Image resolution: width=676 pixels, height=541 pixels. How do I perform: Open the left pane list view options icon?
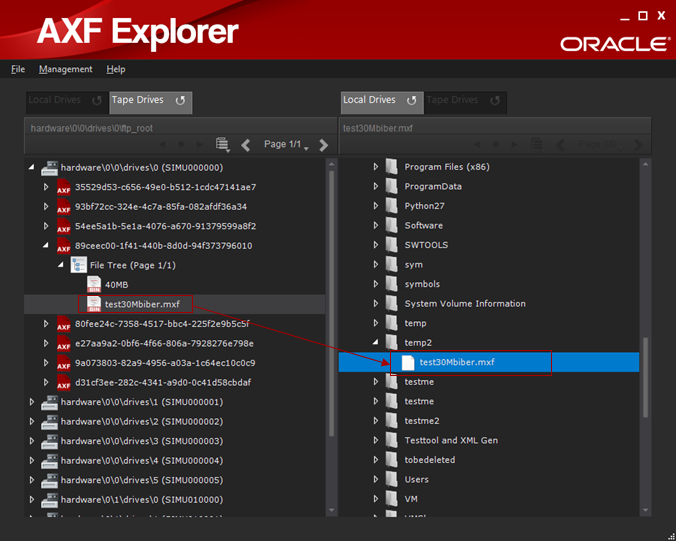pyautogui.click(x=222, y=144)
